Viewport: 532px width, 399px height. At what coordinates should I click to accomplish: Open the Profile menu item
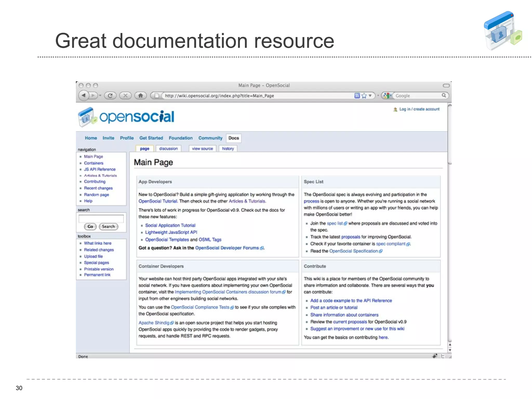click(127, 138)
